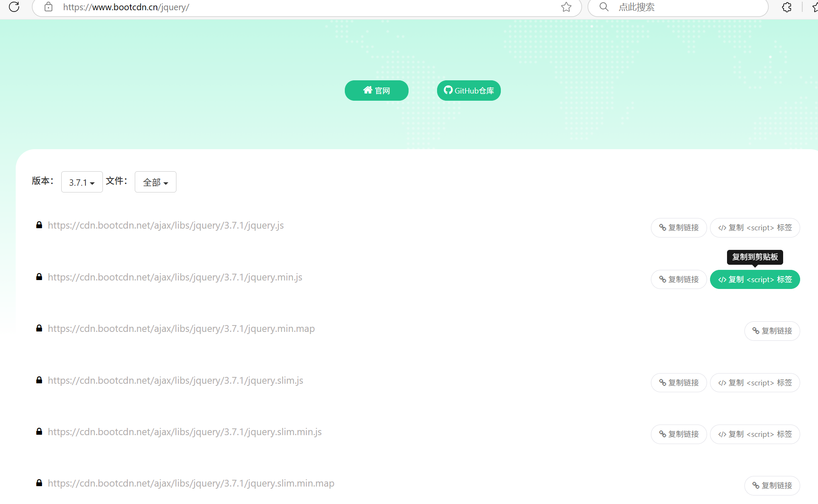The width and height of the screenshot is (818, 504).
Task: Copy link for jquery.min.map
Action: (772, 331)
